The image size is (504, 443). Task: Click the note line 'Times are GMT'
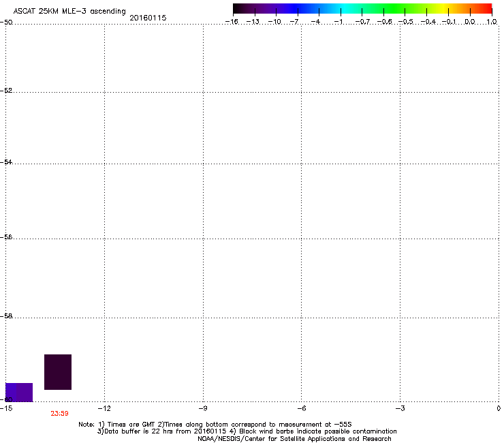pyautogui.click(x=131, y=425)
